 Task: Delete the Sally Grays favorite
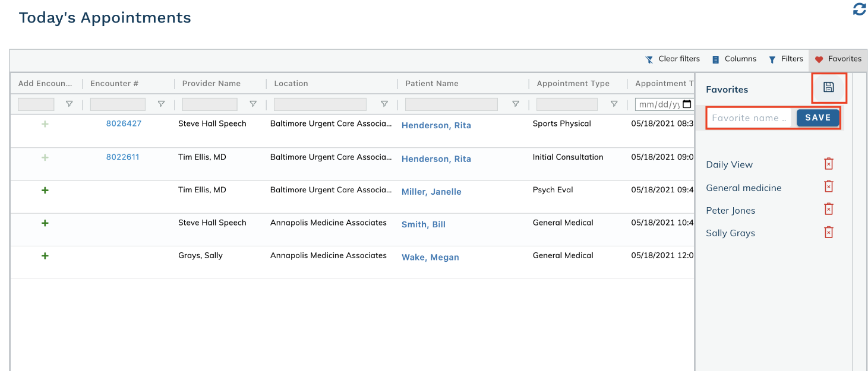(829, 232)
